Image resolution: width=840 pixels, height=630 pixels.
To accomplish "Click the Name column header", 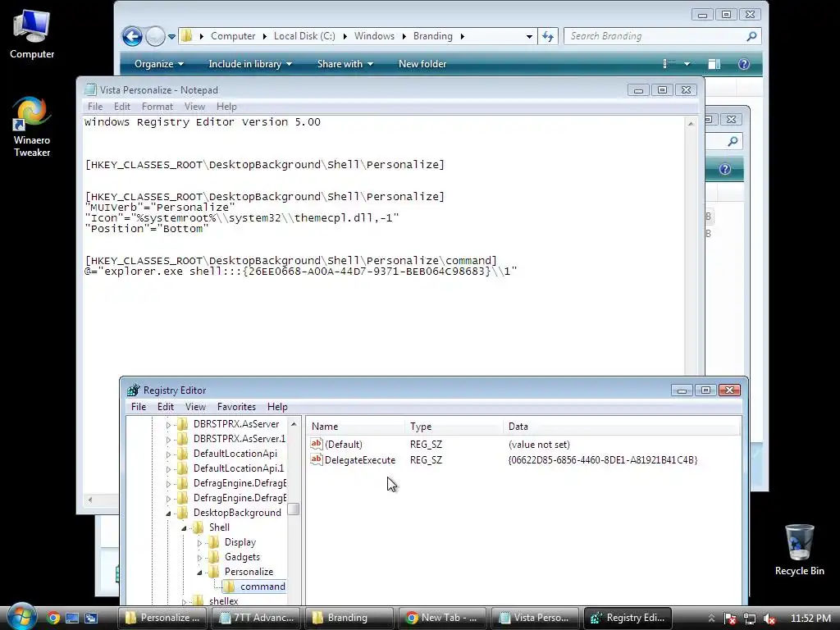I will tap(356, 427).
